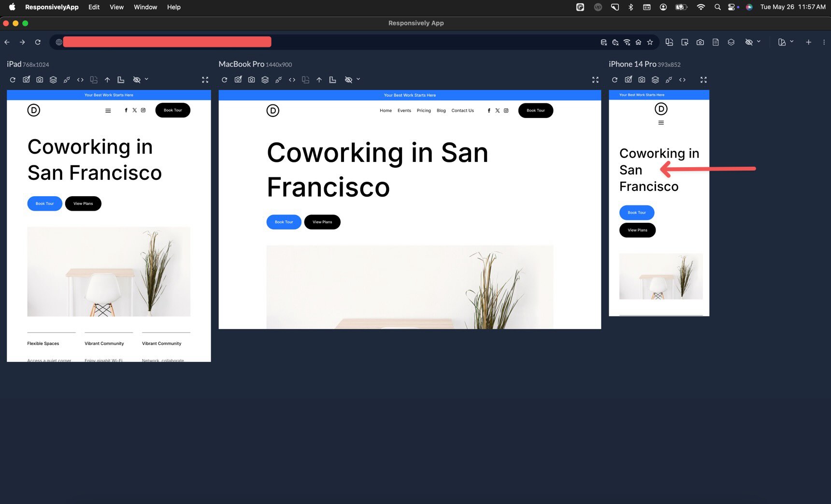Toggle dark color scheme page icon
The width and height of the screenshot is (831, 504).
click(716, 42)
